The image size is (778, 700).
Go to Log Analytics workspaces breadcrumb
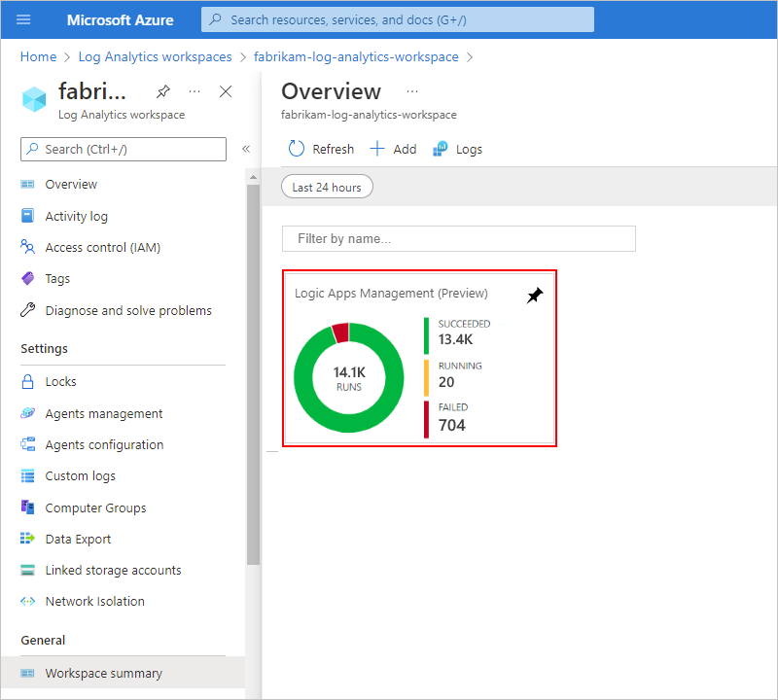click(x=156, y=57)
